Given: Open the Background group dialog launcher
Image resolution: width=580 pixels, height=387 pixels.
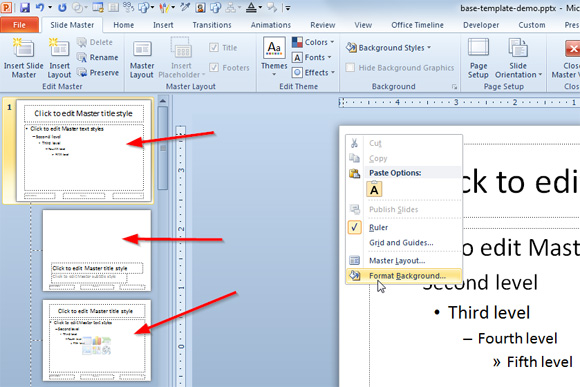Looking at the screenshot, I should coord(454,87).
